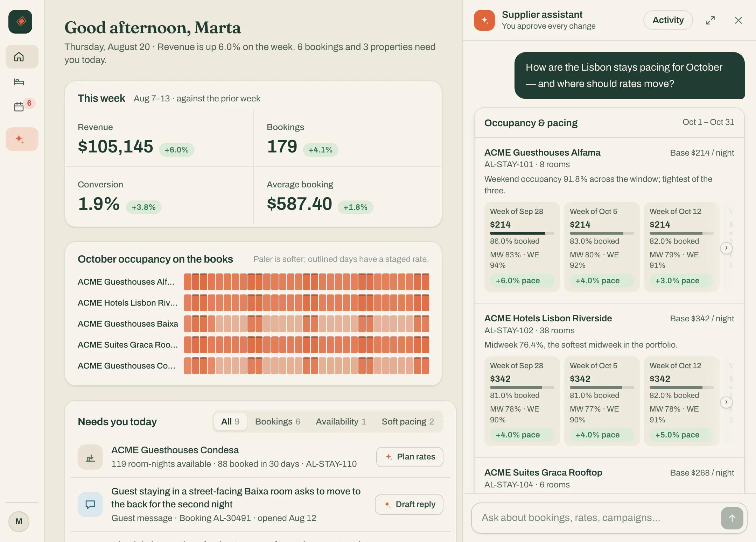
Task: Open the Home dashboard sidebar icon
Action: tap(22, 57)
